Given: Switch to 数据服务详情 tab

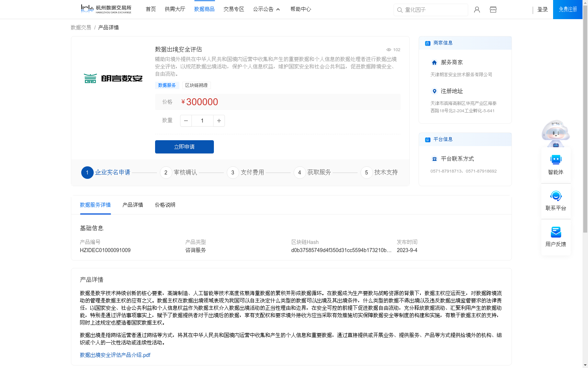Looking at the screenshot, I should pyautogui.click(x=95, y=205).
